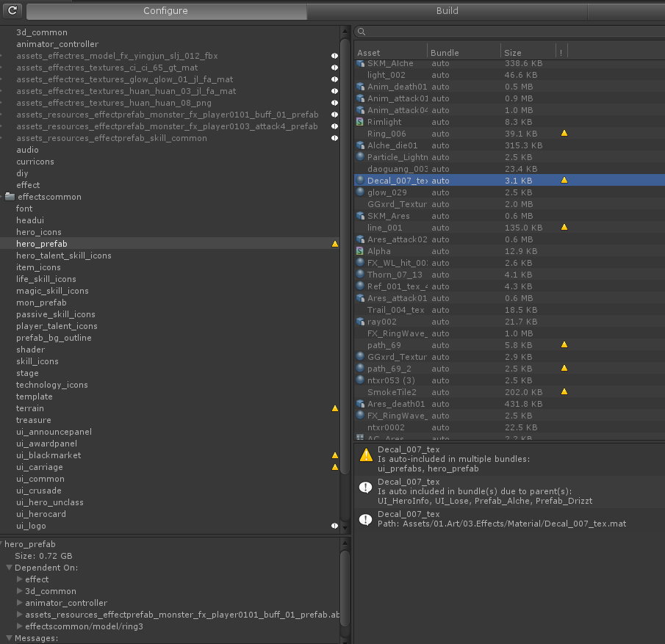This screenshot has width=665, height=644.
Task: Expand assets_resources_effectprefab_monster_fx_player0101 dependency arrow
Action: click(x=20, y=614)
